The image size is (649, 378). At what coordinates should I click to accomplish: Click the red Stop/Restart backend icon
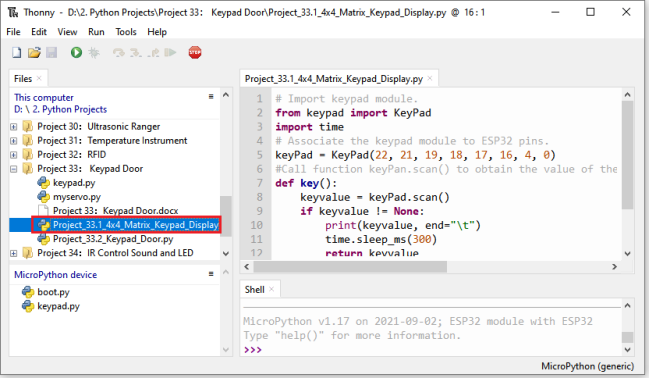click(x=195, y=53)
